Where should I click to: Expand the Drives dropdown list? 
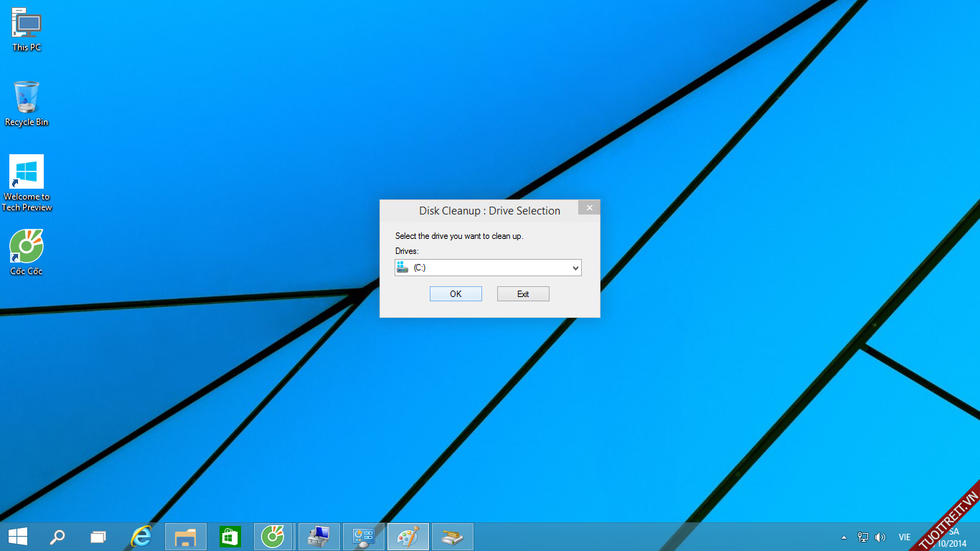(575, 268)
